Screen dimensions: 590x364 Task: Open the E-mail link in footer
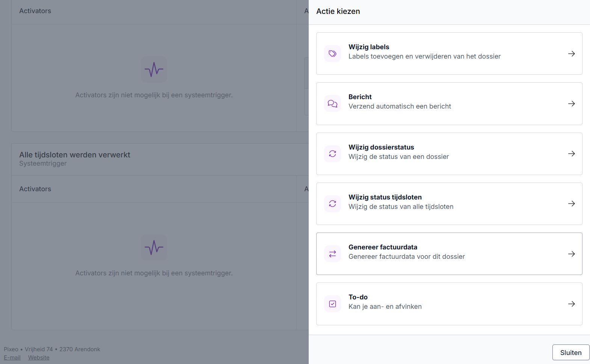tap(12, 358)
